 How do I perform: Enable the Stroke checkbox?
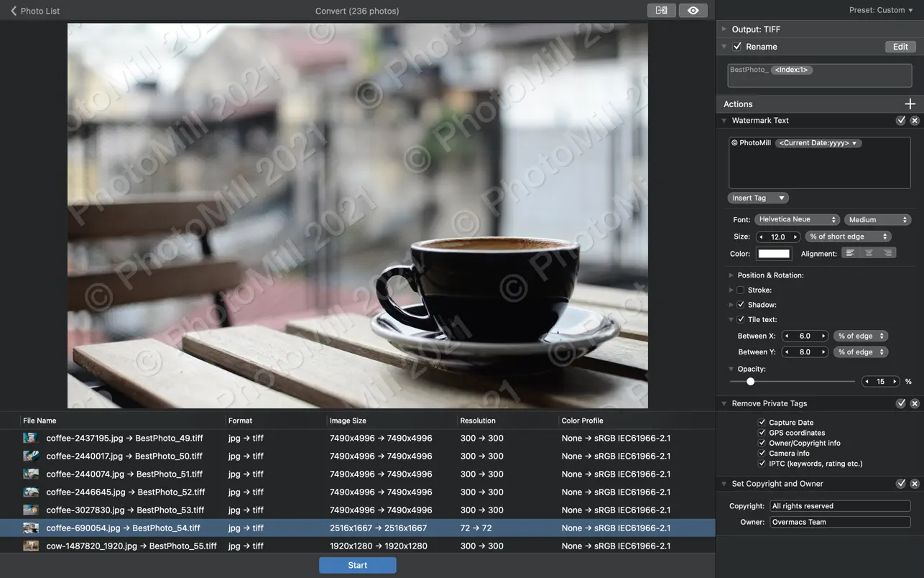pos(741,290)
